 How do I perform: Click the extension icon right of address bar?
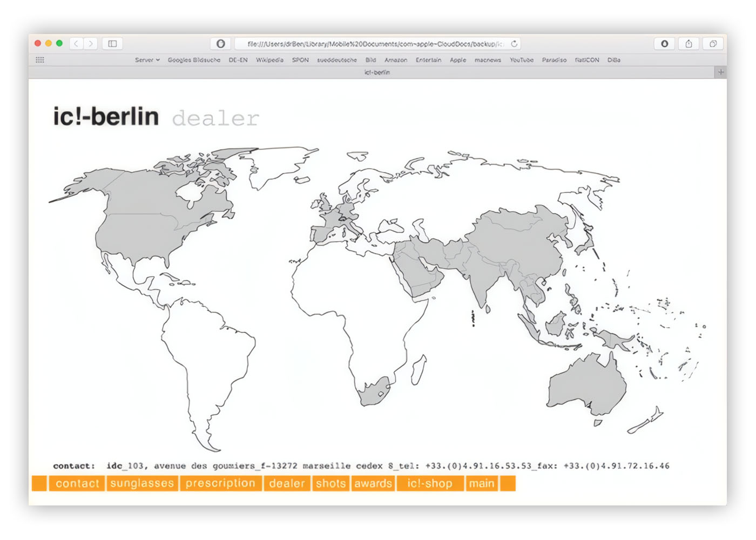coord(664,44)
